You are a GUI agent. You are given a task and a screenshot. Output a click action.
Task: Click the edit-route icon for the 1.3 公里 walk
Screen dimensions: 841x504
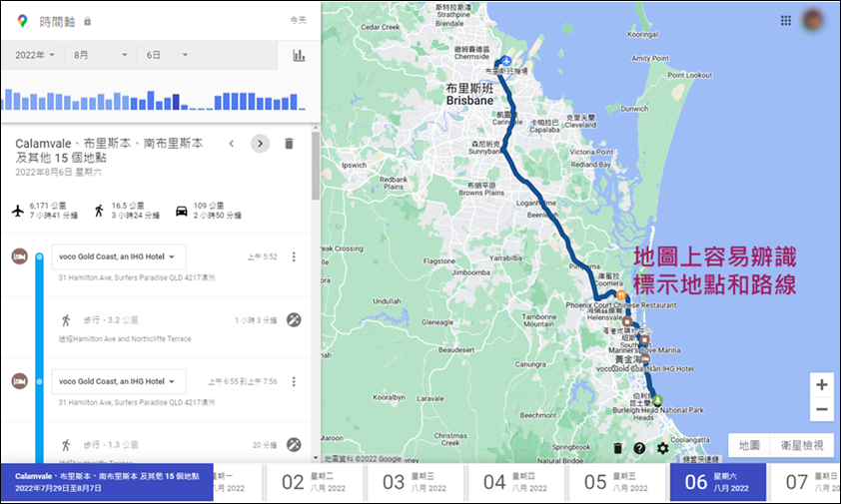click(x=294, y=444)
